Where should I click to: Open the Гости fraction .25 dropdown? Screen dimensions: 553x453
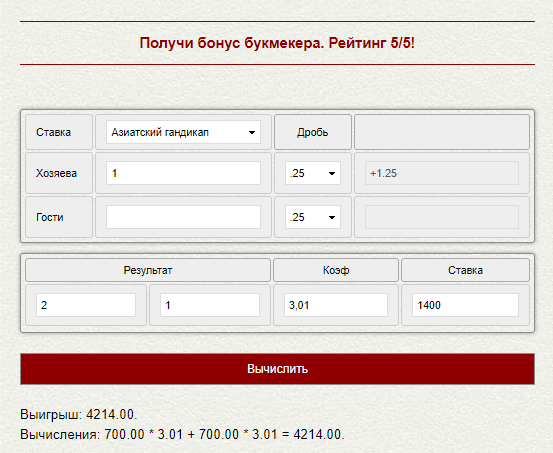pyautogui.click(x=313, y=217)
